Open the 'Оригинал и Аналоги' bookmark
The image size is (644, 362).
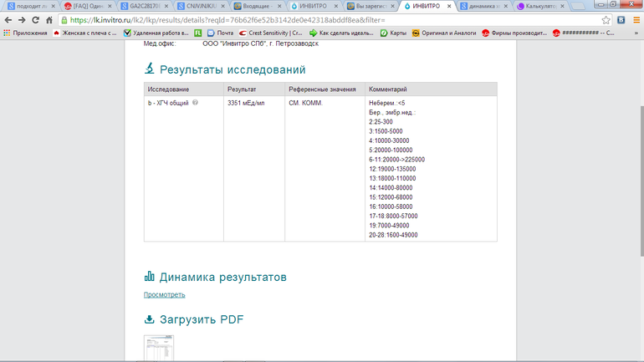point(444,33)
